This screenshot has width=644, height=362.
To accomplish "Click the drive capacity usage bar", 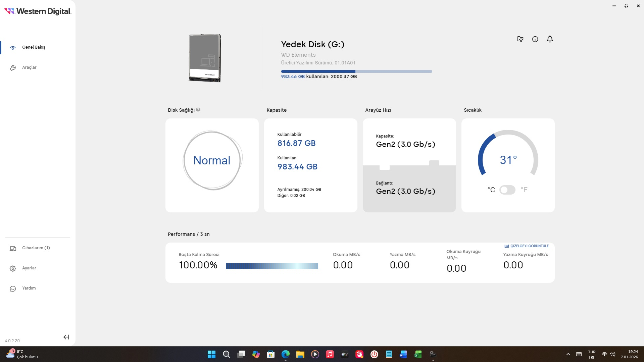I will tap(356, 71).
